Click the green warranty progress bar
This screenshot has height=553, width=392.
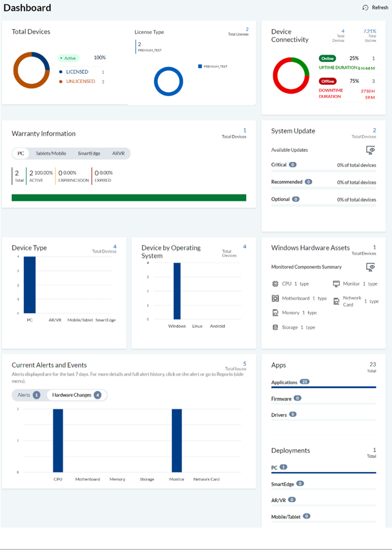point(129,198)
